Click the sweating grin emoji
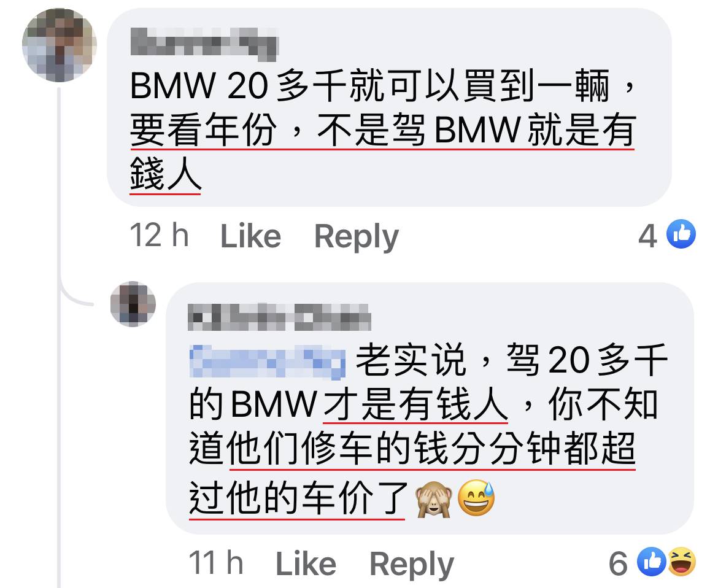 pyautogui.click(x=476, y=498)
